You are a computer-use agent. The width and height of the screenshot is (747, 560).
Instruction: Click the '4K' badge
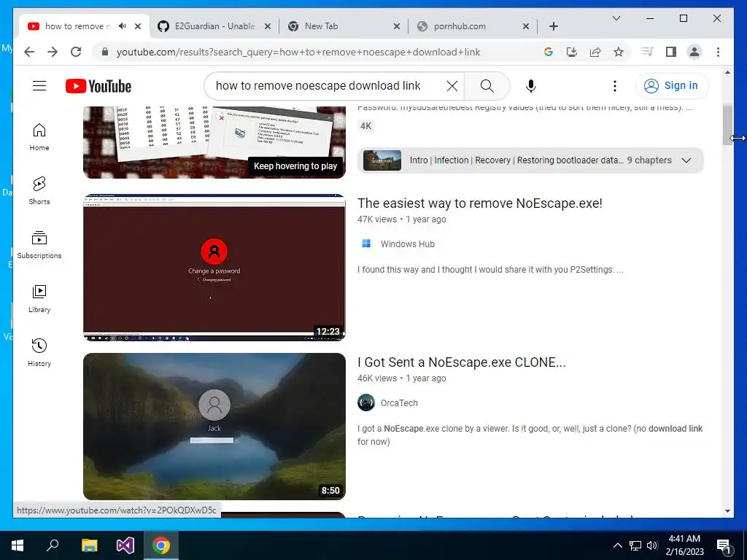click(x=365, y=126)
